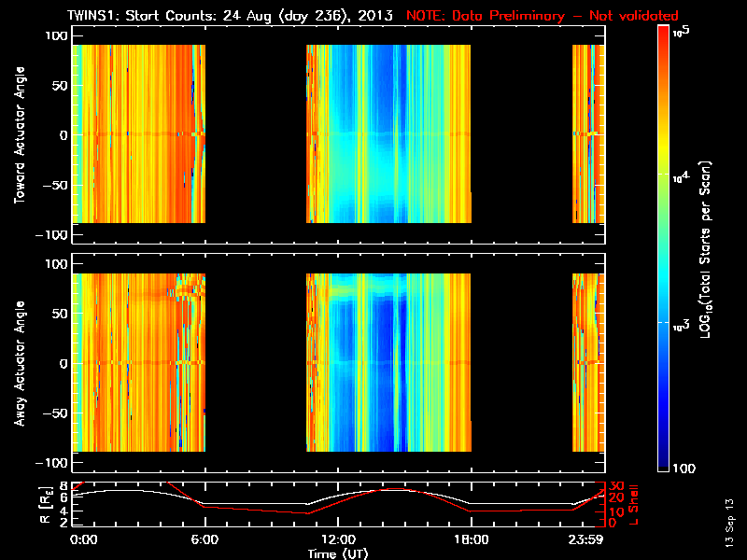
Task: Click the dark blue bottom of the color bar
Action: [664, 462]
